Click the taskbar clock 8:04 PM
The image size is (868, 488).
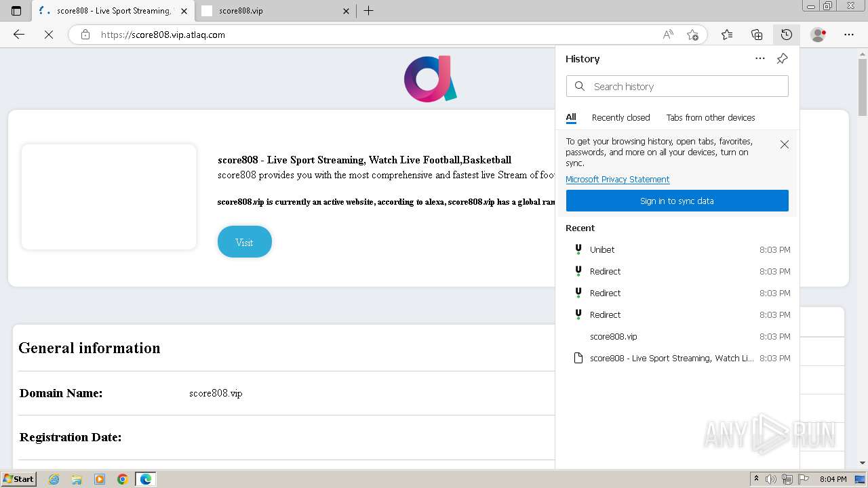pyautogui.click(x=833, y=479)
